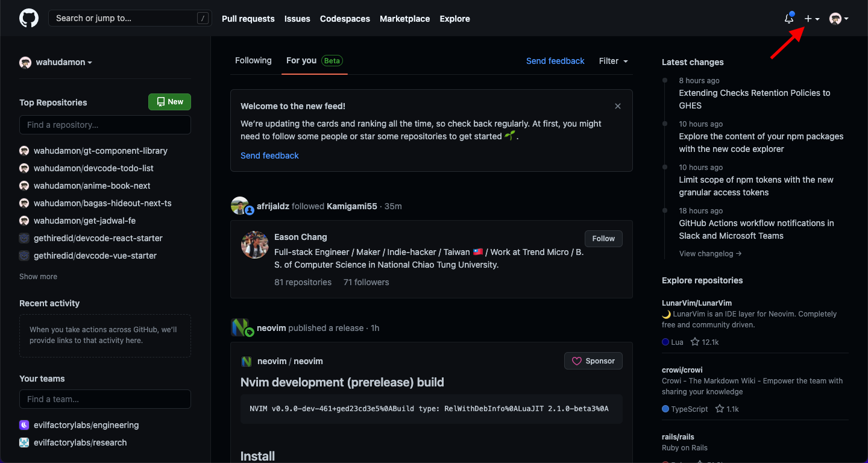Dismiss the Welcome to the new feed banner
Image resolution: width=868 pixels, height=463 pixels.
[x=618, y=106]
